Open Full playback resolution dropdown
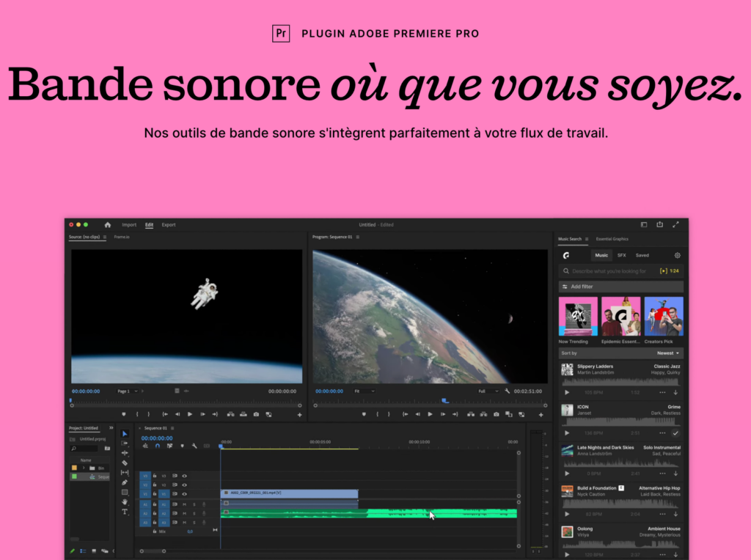This screenshot has width=751, height=560. coord(488,391)
